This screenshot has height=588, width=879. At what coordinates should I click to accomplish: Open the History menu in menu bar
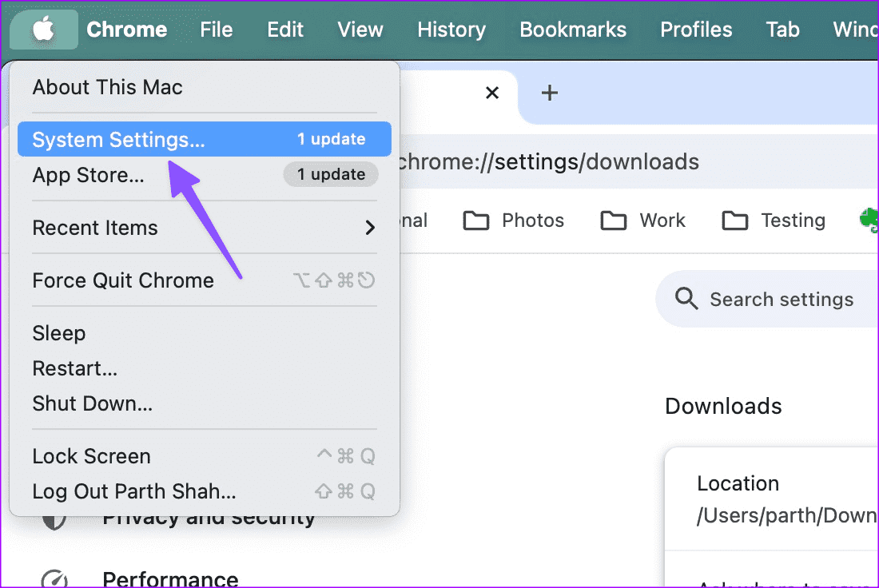[451, 30]
